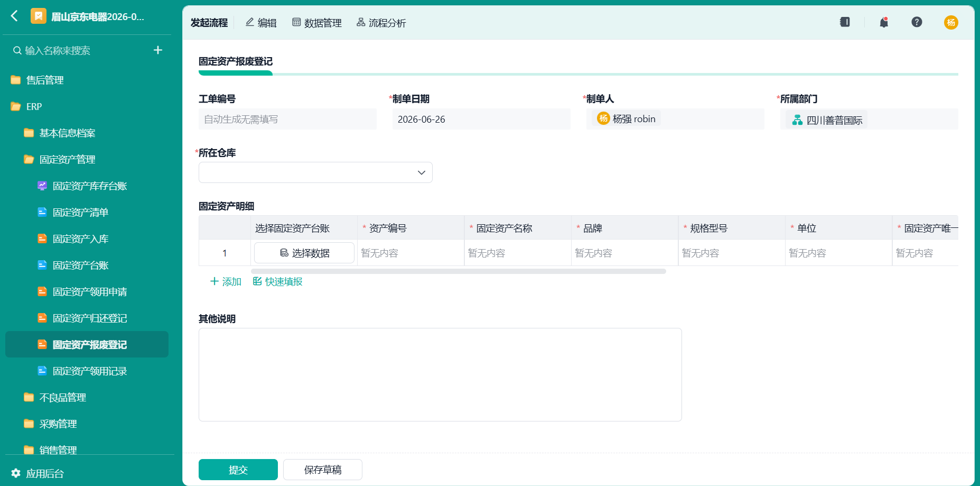Click the 固定资产归还登记 orange icon
Viewport: 980px width, 486px height.
pyautogui.click(x=42, y=318)
